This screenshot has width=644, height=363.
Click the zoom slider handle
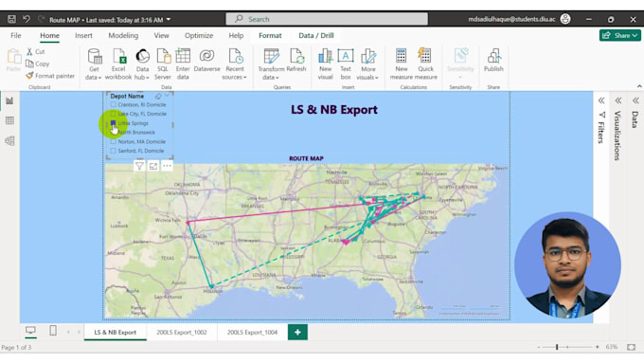[557, 347]
